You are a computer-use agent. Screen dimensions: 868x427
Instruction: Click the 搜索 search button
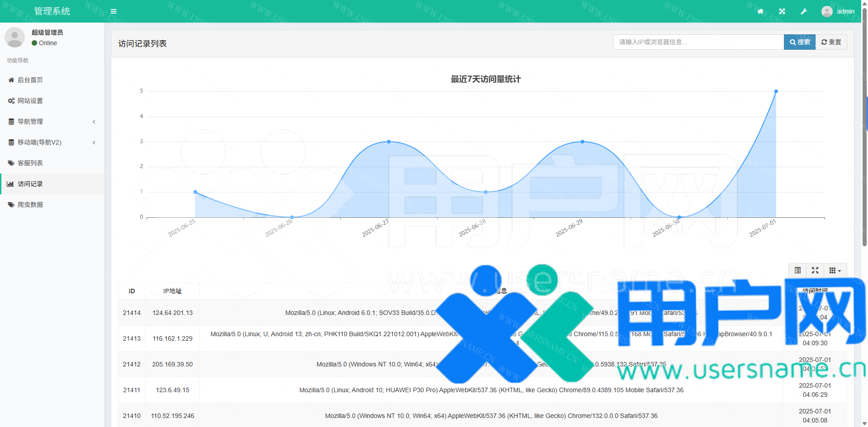pos(799,42)
